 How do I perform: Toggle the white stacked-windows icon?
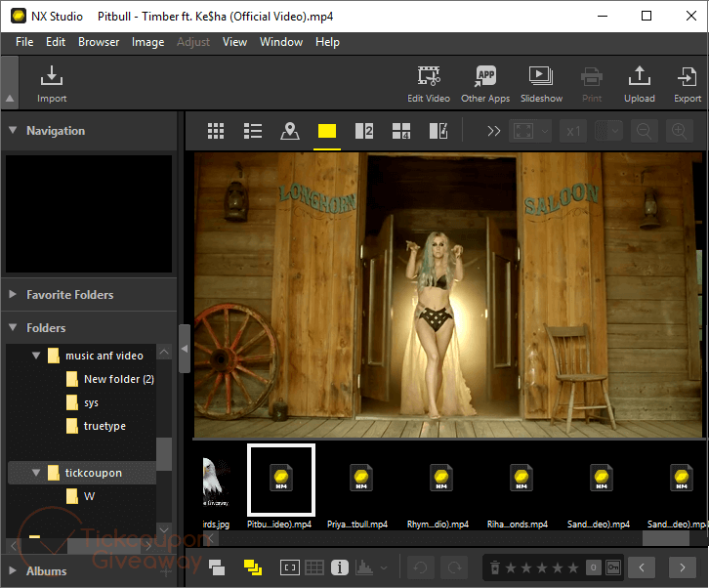click(x=217, y=567)
